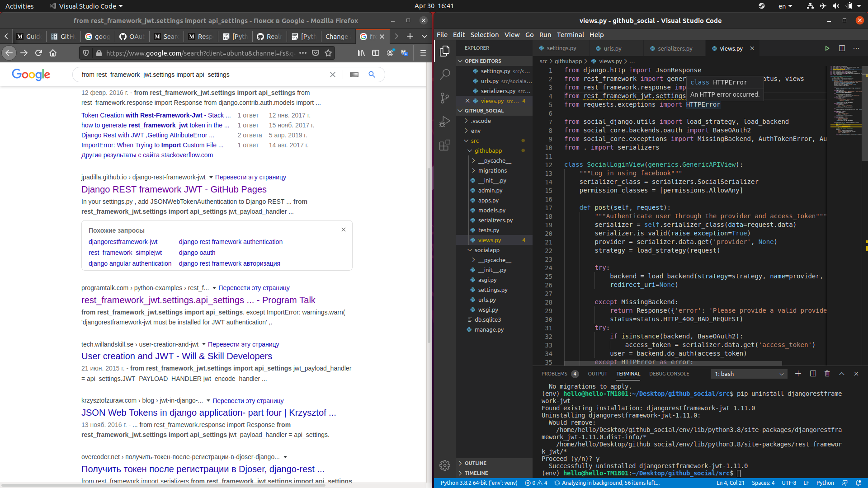Open the Terminal menu
This screenshot has height=488, width=868.
pos(570,35)
